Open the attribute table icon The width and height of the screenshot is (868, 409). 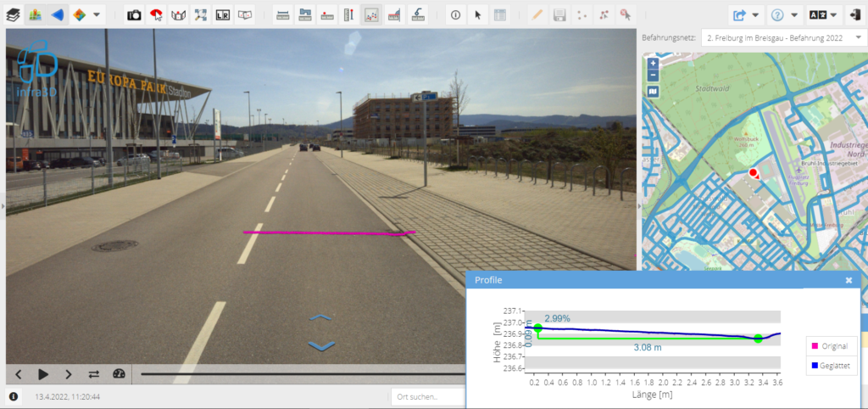tap(500, 15)
